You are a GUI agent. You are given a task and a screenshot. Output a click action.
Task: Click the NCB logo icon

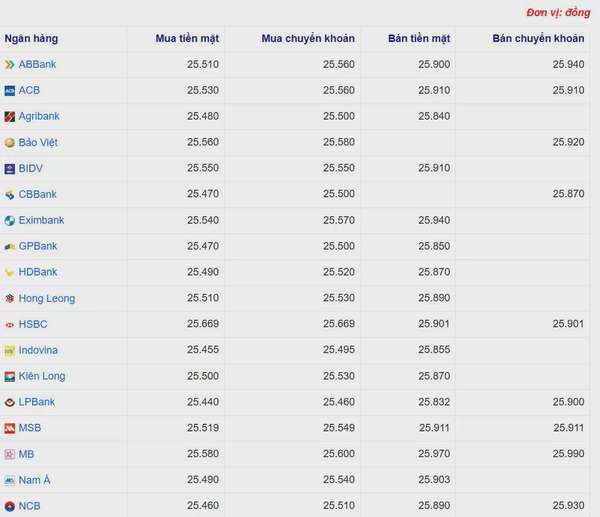[10, 506]
